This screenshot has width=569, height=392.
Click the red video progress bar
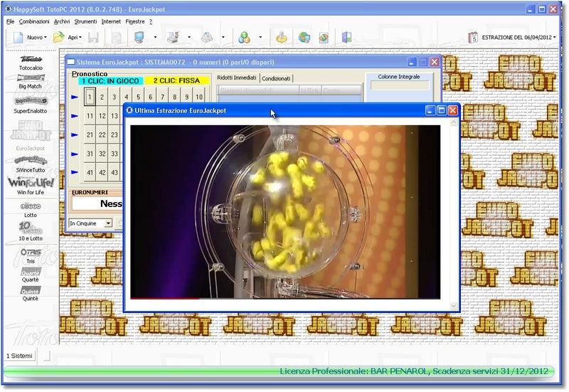165,298
